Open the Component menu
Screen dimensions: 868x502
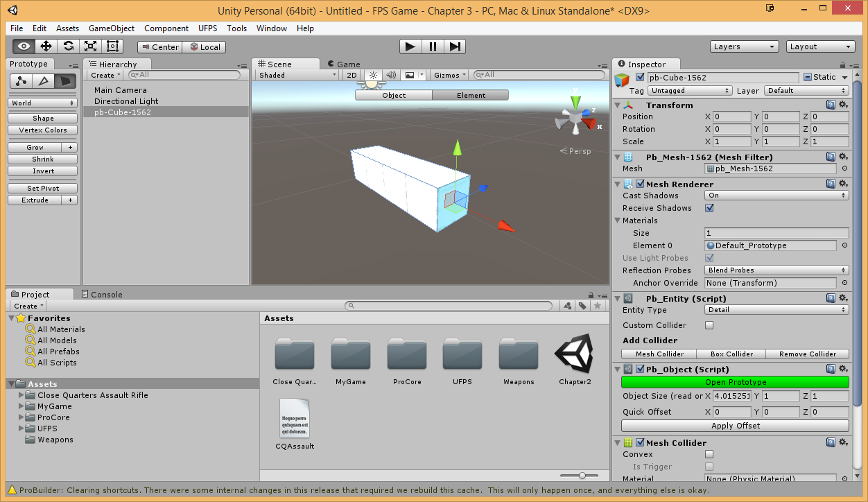[x=166, y=28]
